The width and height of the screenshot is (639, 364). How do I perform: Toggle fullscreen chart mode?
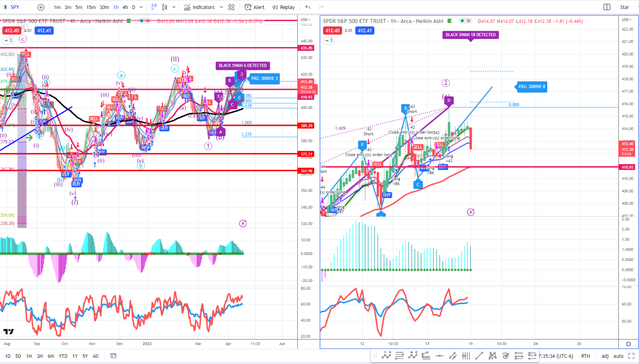[x=632, y=356]
